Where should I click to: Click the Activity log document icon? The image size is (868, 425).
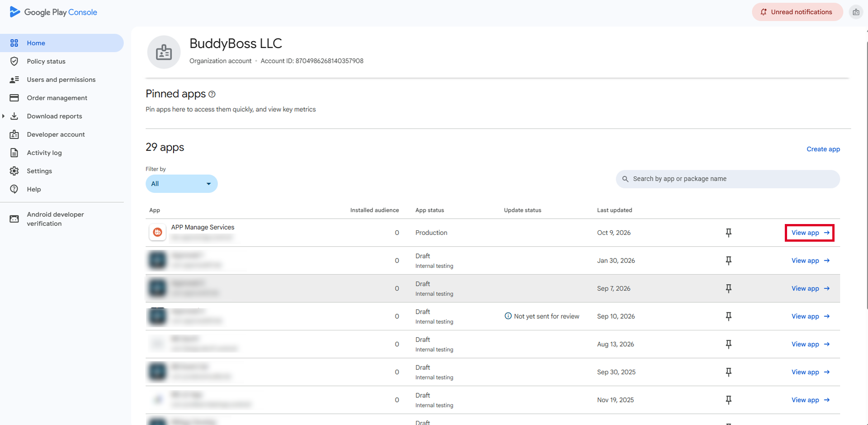tap(14, 153)
